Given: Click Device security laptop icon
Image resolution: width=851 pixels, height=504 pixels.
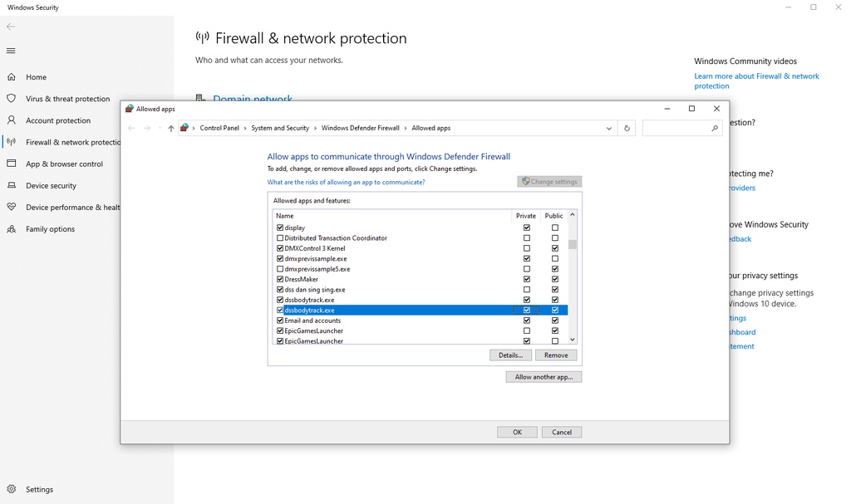Looking at the screenshot, I should click(12, 185).
